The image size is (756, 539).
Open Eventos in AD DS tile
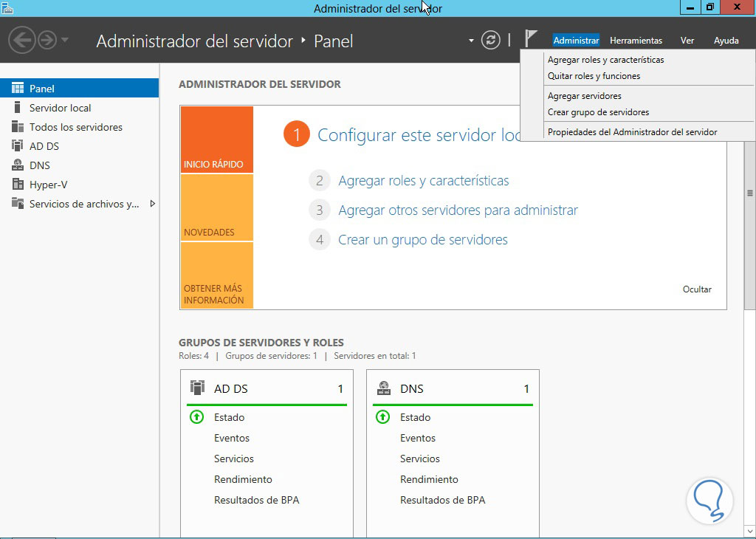(x=232, y=438)
